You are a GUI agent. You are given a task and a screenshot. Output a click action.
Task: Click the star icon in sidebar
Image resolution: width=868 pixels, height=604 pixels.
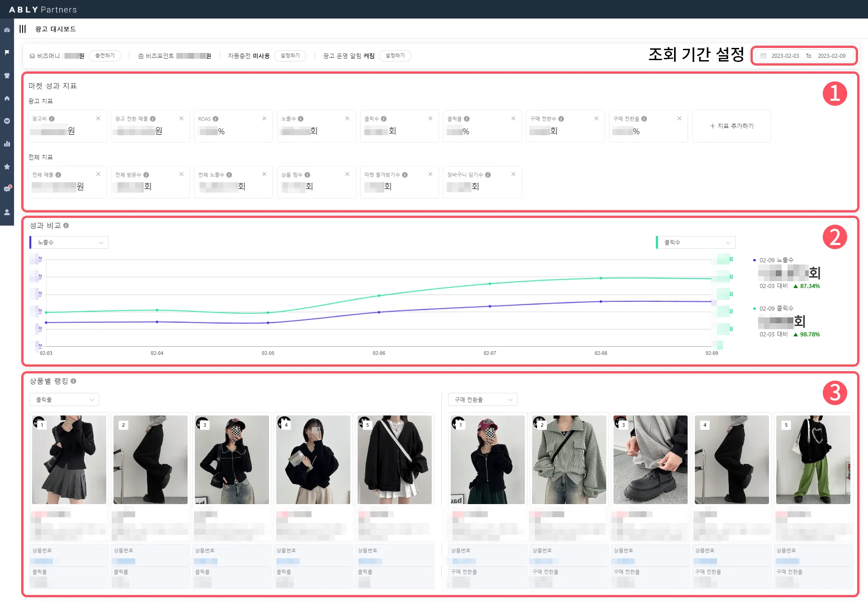pos(7,167)
